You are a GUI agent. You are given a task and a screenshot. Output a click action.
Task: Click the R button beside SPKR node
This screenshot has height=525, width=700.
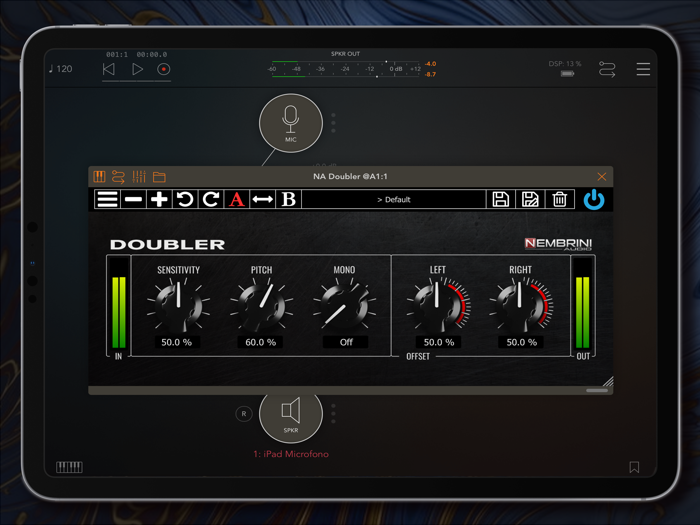[x=244, y=414]
